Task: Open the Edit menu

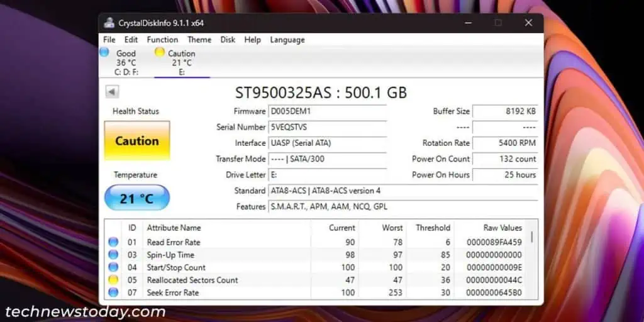Action: (131, 40)
